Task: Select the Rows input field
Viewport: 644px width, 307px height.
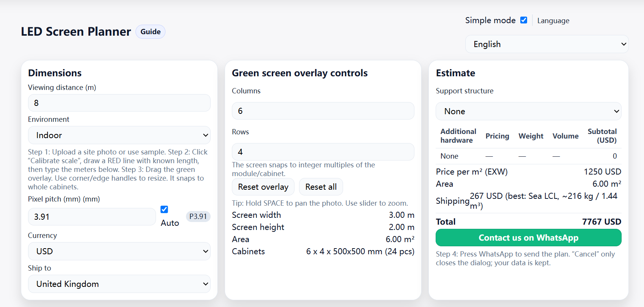Action: tap(323, 152)
